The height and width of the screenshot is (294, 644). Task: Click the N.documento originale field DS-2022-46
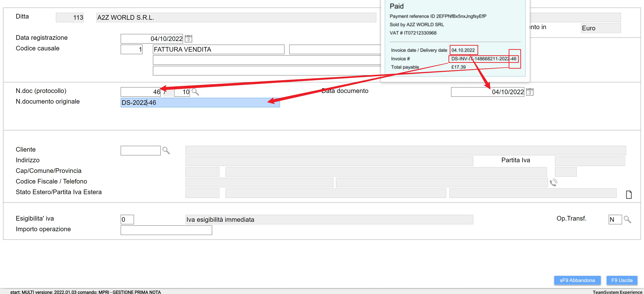200,103
